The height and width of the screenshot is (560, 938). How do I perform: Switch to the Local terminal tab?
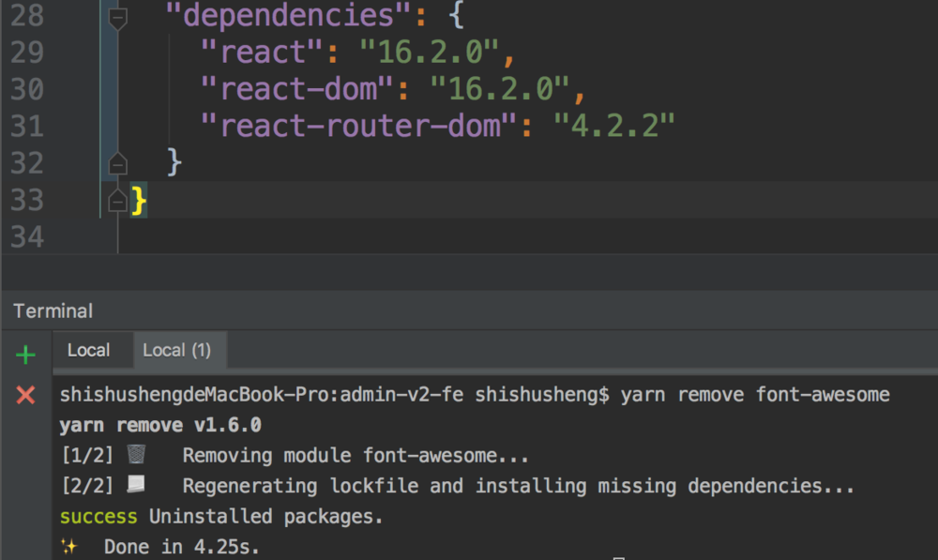pos(88,350)
